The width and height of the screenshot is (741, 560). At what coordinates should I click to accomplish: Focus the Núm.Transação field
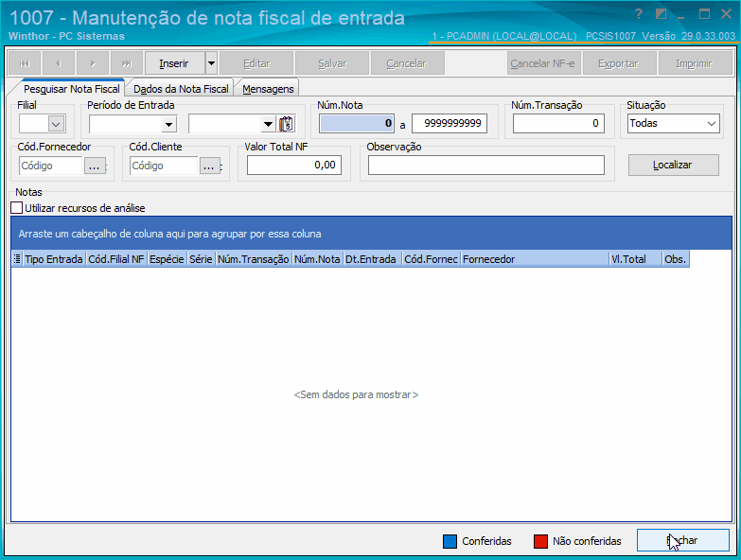[558, 124]
